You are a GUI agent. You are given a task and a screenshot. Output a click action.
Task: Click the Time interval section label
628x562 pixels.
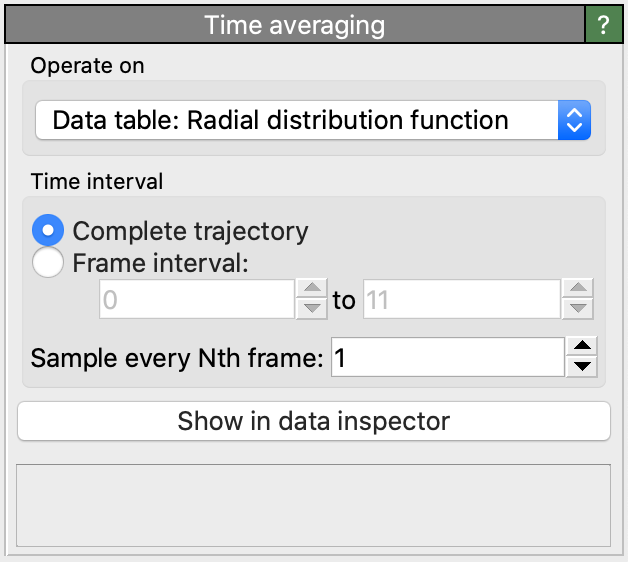coord(97,181)
